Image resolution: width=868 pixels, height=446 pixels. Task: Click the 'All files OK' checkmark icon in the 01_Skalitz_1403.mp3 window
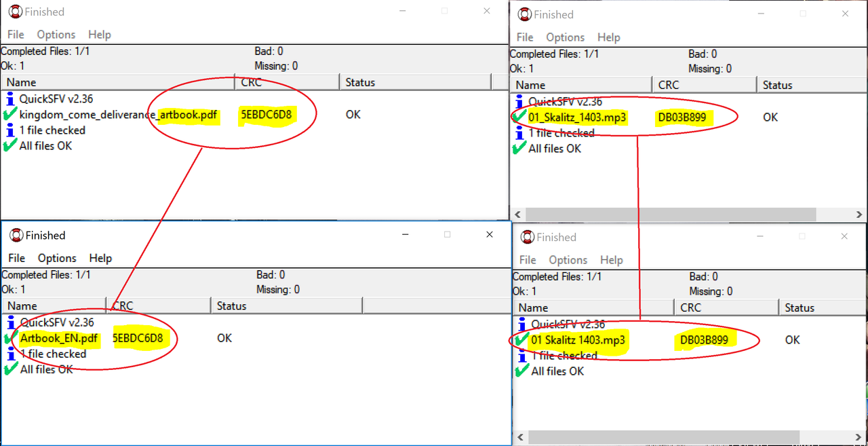519,148
